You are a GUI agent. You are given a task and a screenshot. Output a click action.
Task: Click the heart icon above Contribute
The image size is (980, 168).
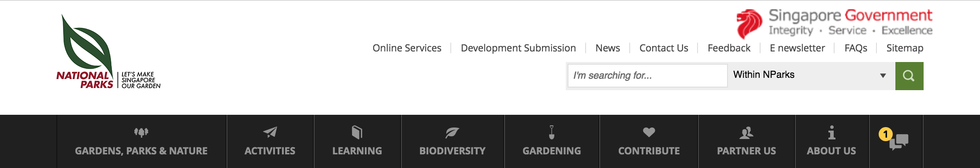649,132
